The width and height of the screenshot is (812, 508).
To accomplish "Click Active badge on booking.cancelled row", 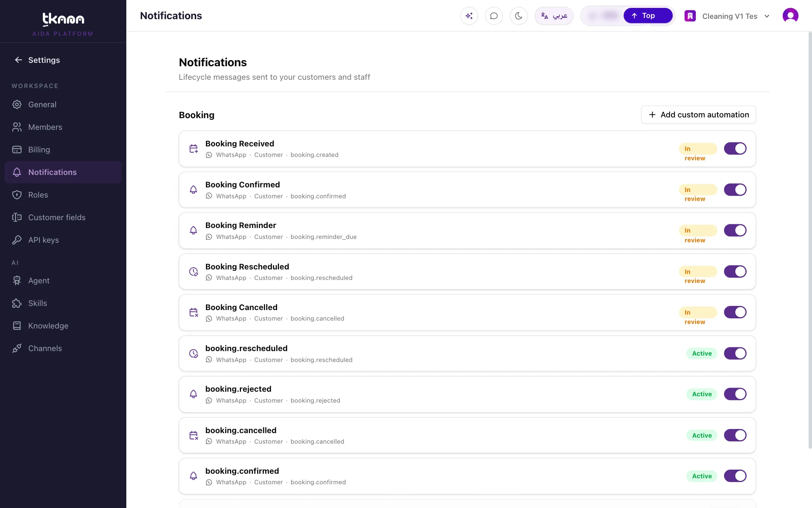I will click(702, 435).
